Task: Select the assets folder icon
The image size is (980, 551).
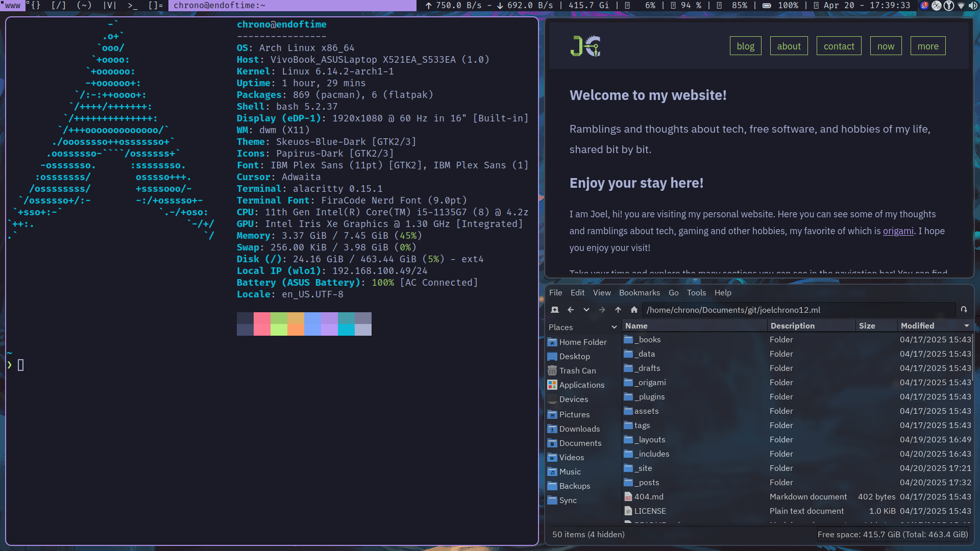Action: tap(628, 411)
